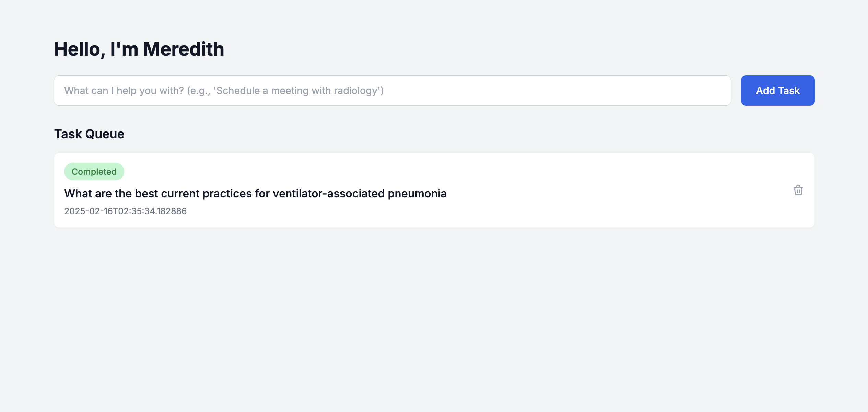View the best current practices task details

click(255, 194)
